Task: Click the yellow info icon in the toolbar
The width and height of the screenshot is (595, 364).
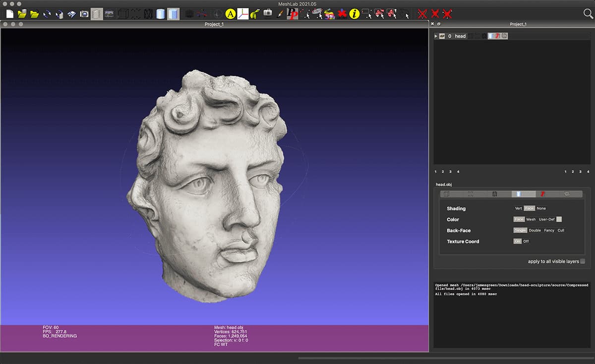Action: click(x=354, y=13)
